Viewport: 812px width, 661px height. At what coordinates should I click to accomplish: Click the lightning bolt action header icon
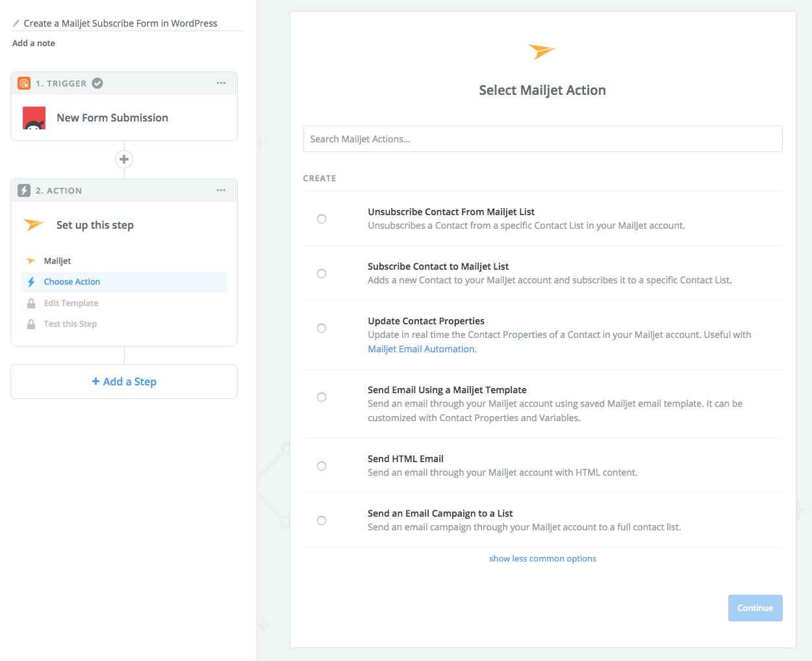pyautogui.click(x=24, y=190)
